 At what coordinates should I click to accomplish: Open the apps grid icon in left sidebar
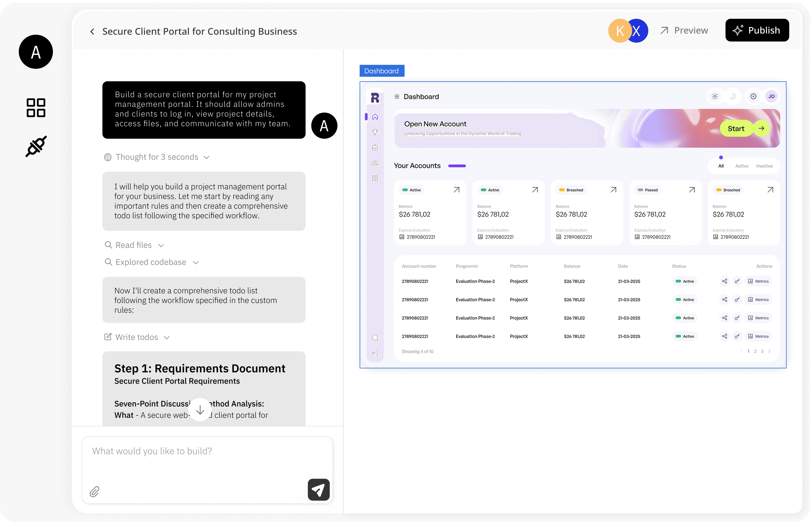[36, 108]
